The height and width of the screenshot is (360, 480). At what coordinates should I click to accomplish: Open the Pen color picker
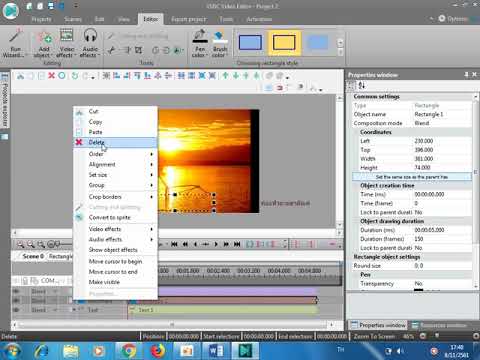pyautogui.click(x=200, y=43)
